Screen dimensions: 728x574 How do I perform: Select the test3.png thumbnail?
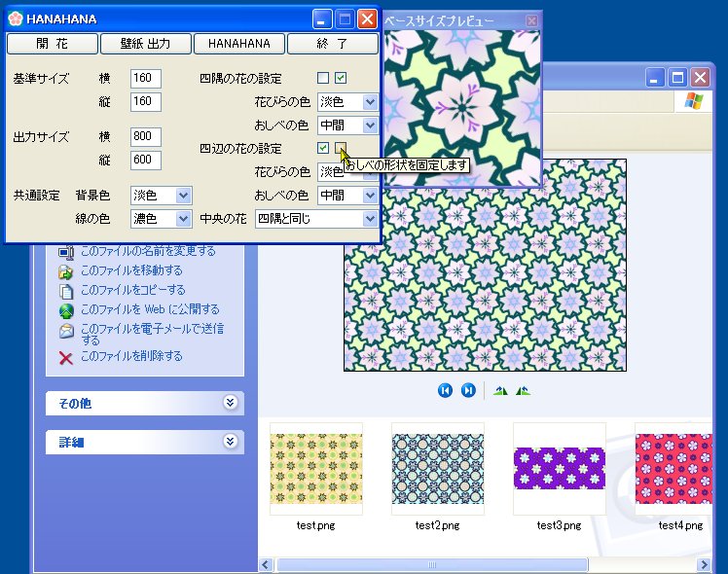pos(560,469)
